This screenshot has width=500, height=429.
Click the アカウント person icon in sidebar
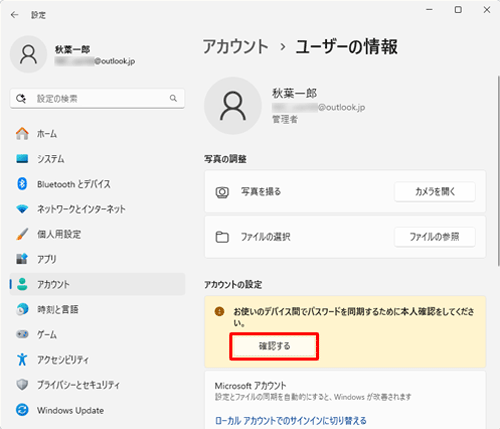pos(22,284)
